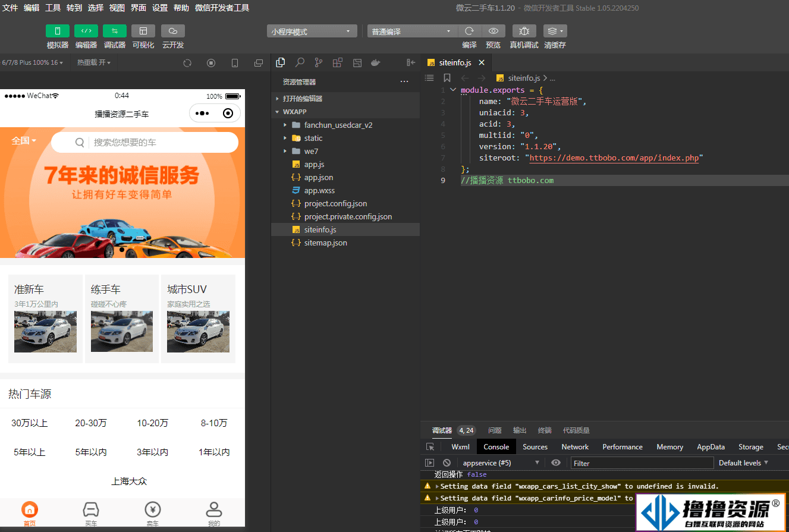Click the Compile (编译) refresh icon
The width and height of the screenshot is (789, 532).
[469, 31]
